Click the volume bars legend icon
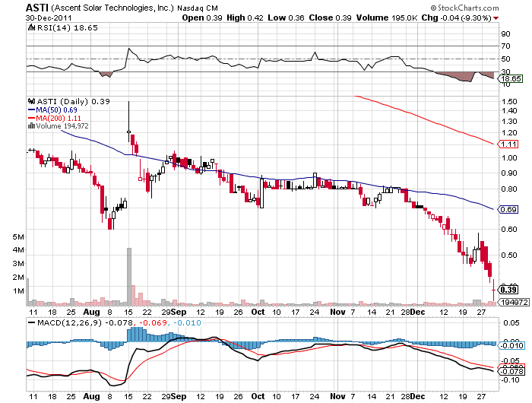The width and height of the screenshot is (532, 403). (32, 126)
